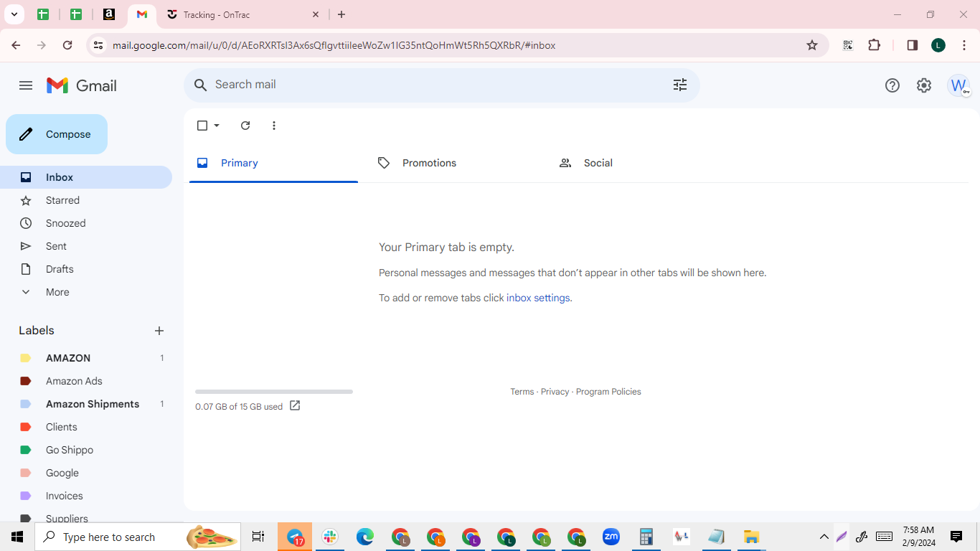Open the inbox settings link
Image resolution: width=980 pixels, height=551 pixels.
click(538, 298)
